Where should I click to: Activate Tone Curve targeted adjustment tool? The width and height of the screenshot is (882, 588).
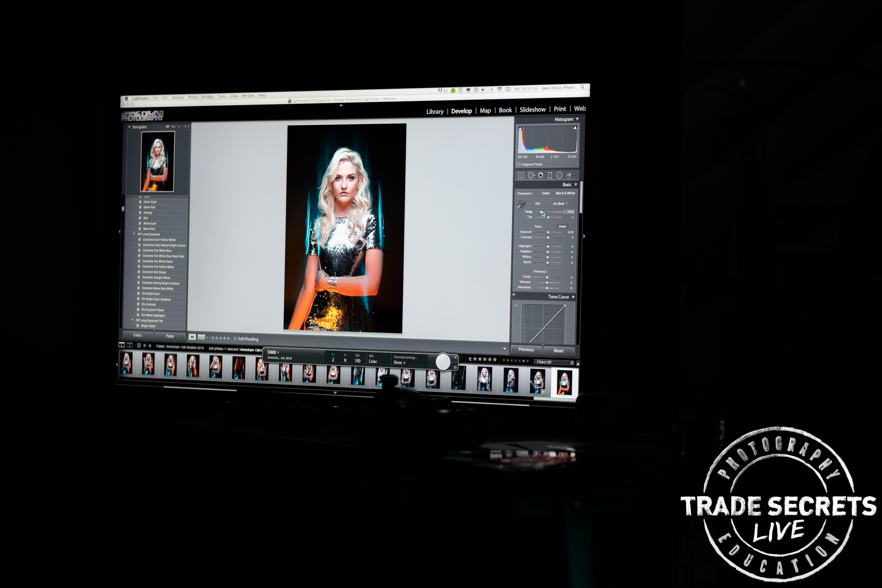516,305
